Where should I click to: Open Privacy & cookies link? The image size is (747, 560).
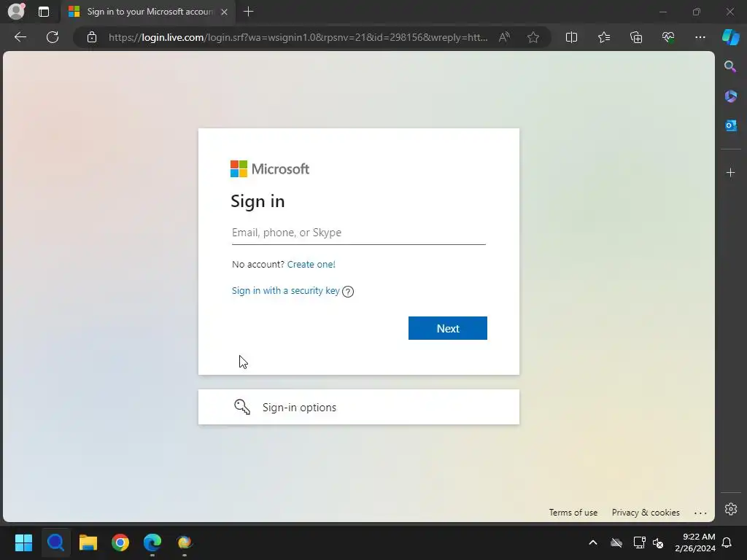point(646,513)
